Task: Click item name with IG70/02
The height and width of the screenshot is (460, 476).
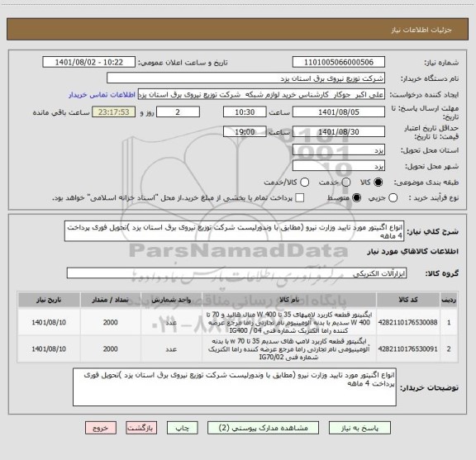Action: click(289, 349)
